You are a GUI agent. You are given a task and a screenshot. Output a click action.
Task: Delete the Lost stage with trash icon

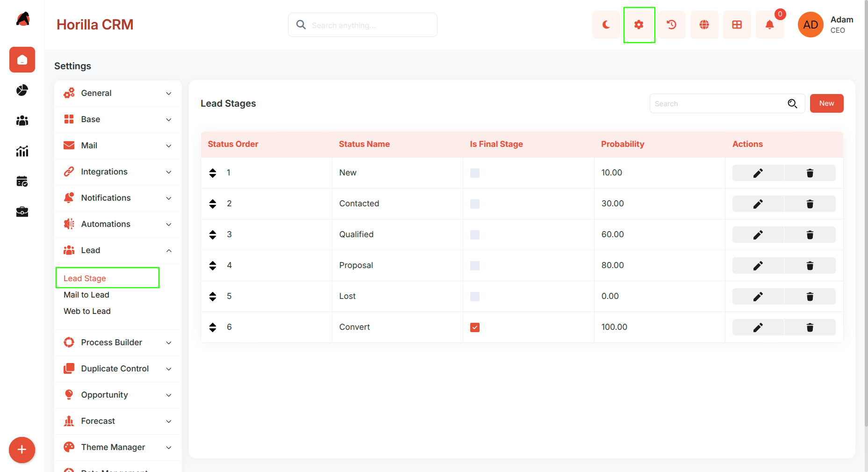coord(810,296)
